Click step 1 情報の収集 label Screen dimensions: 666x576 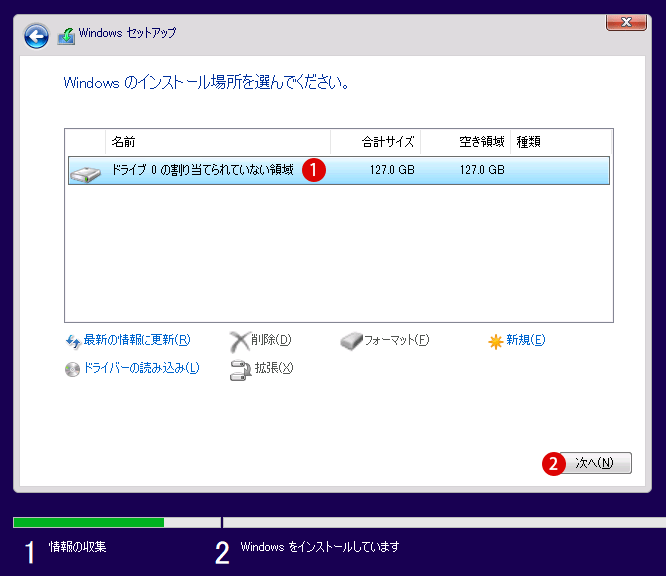(77, 547)
